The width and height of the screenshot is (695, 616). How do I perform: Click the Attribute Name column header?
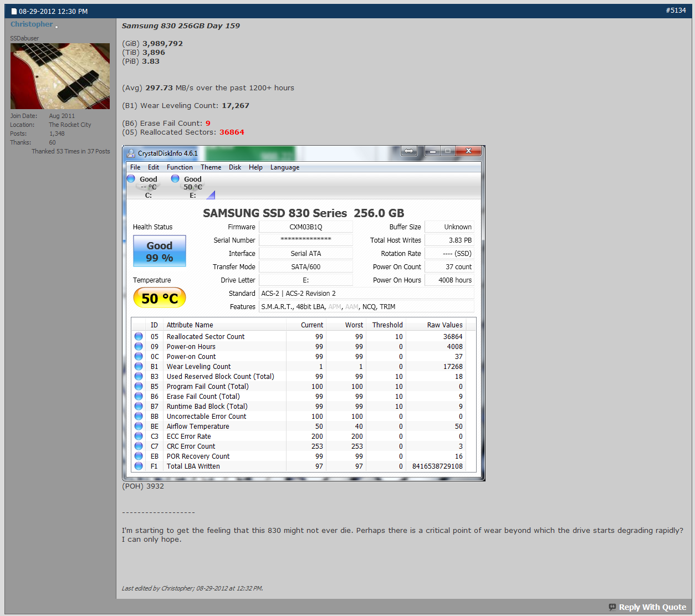point(224,325)
